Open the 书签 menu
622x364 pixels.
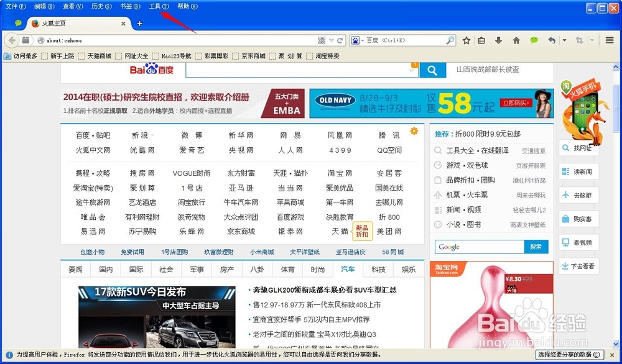coord(130,6)
